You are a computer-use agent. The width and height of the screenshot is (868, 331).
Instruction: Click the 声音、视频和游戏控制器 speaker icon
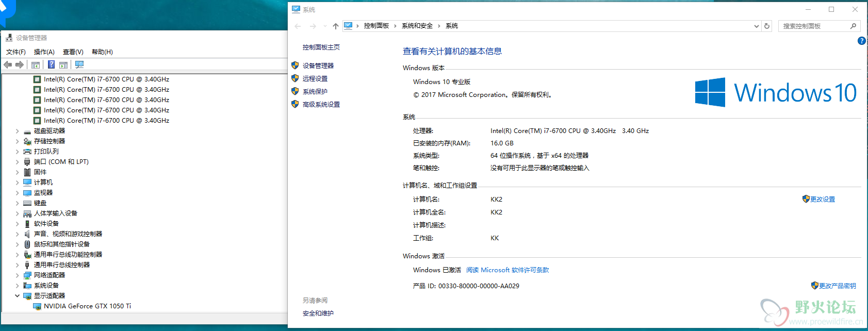[27, 234]
